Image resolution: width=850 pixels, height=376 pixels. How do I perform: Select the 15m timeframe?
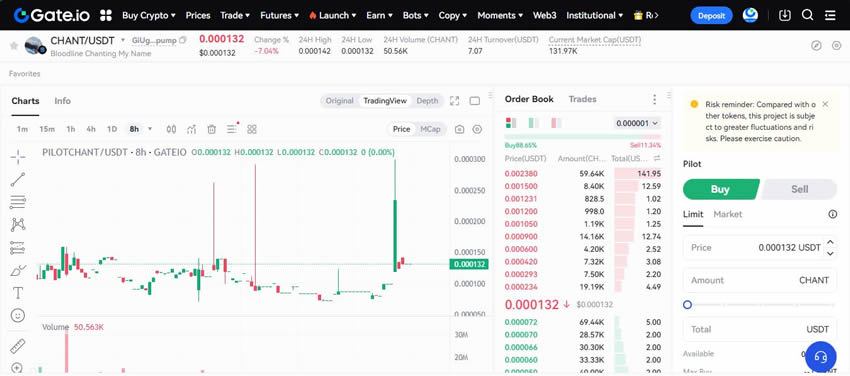click(x=47, y=129)
